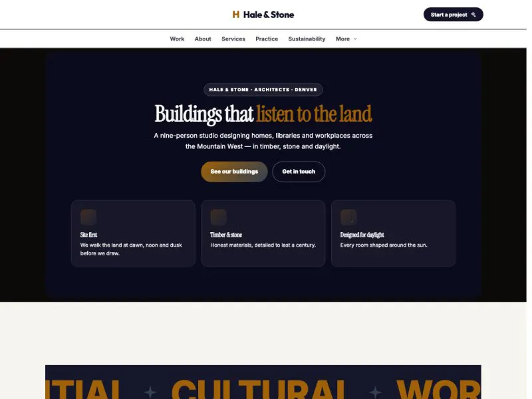Click the 'Buildings that listen to the land' headline

click(x=263, y=114)
